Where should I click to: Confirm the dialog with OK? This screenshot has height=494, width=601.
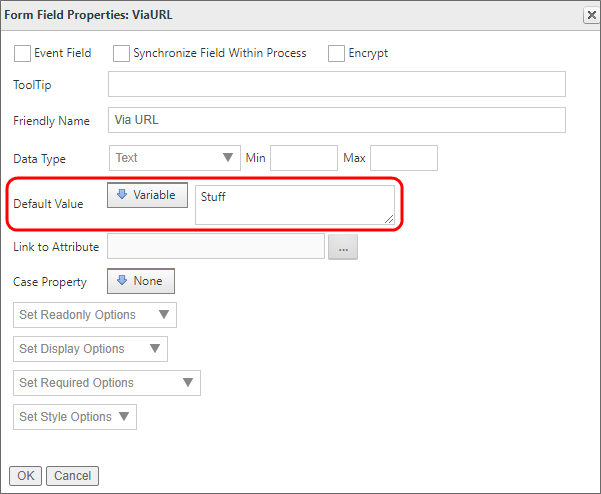pos(24,476)
